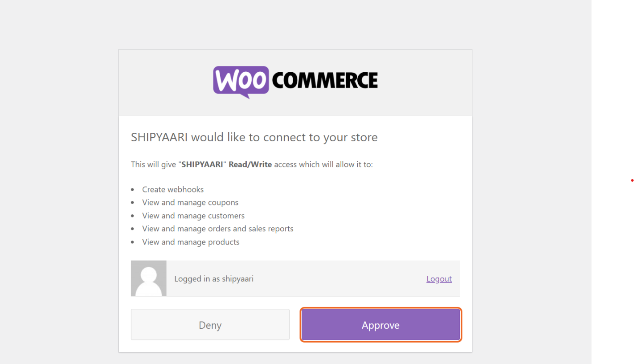Approve the SHIPYAARI connection request
634x364 pixels.
click(x=380, y=325)
